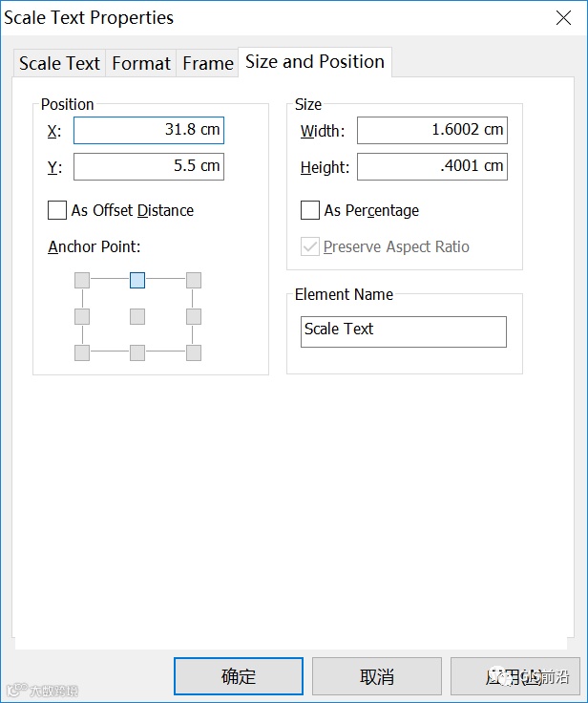Enable the As Offset Distance checkbox
Screen dimensions: 588x703
pos(57,210)
